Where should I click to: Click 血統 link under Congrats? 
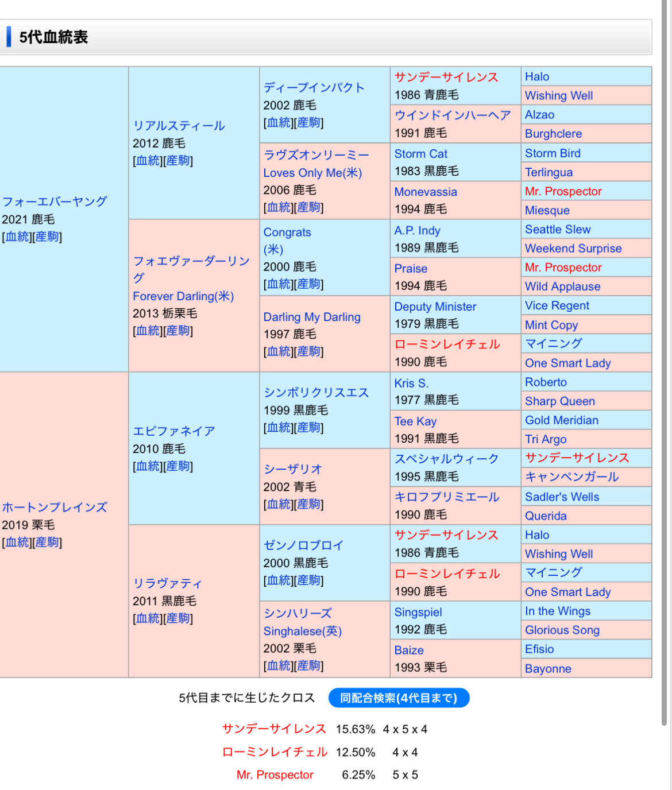[x=280, y=284]
